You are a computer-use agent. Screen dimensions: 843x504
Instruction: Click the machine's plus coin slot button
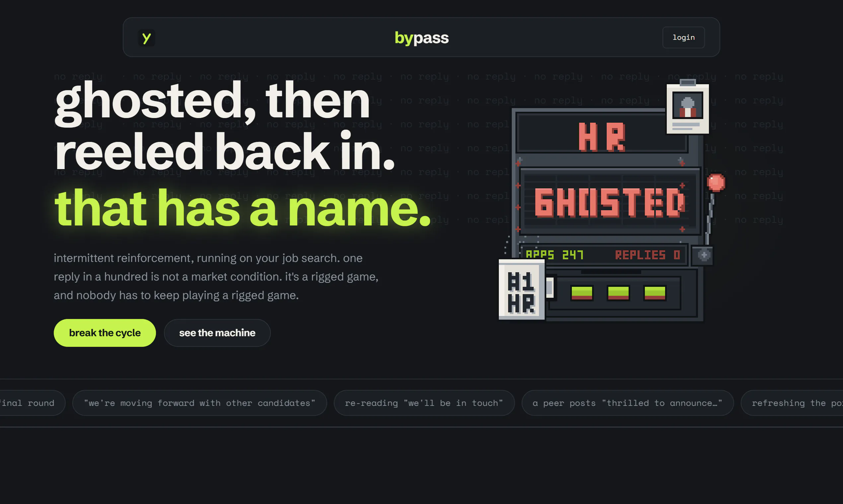click(x=703, y=255)
